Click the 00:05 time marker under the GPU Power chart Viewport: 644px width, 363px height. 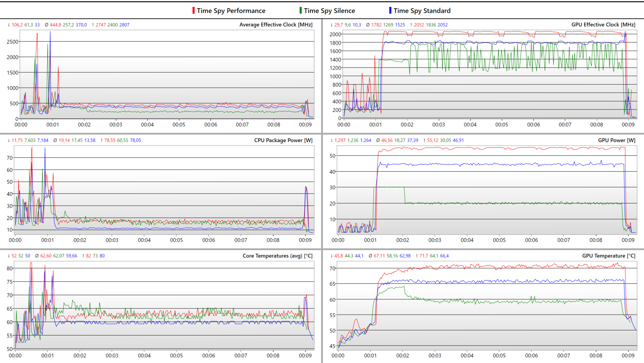(x=499, y=240)
